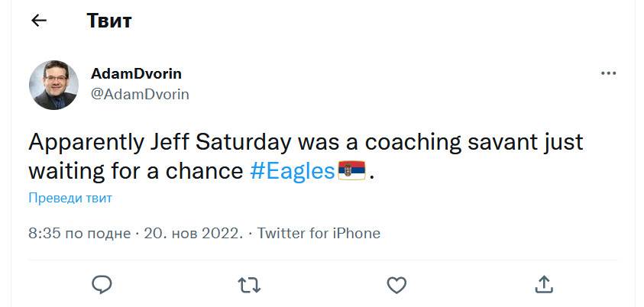
Task: Open the Twitter for iPhone source link
Action: click(319, 234)
